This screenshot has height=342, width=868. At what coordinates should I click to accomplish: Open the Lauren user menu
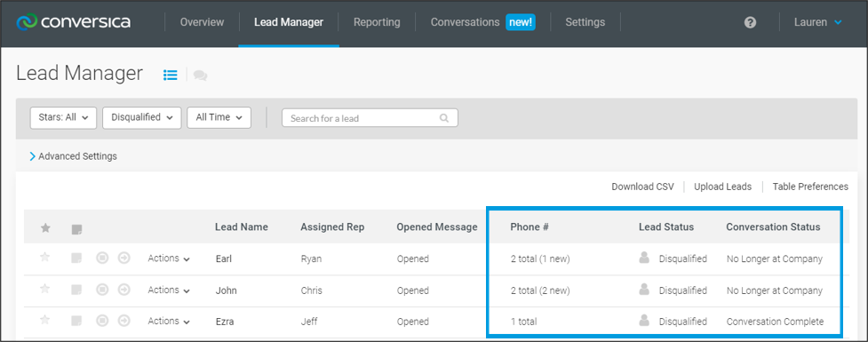817,23
